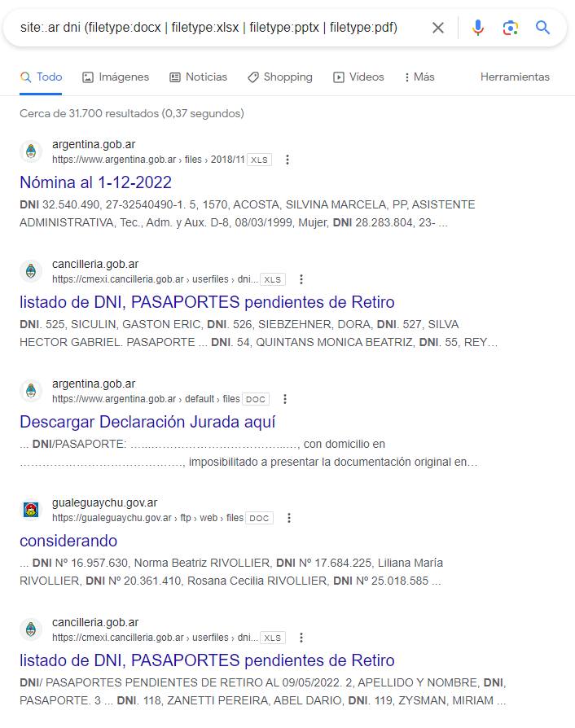
Task: Click the DOC badge on gualeguaychu result
Action: pos(259,518)
